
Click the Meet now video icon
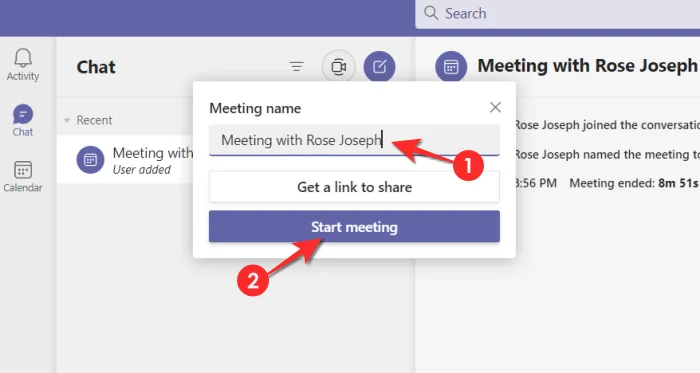pos(339,67)
